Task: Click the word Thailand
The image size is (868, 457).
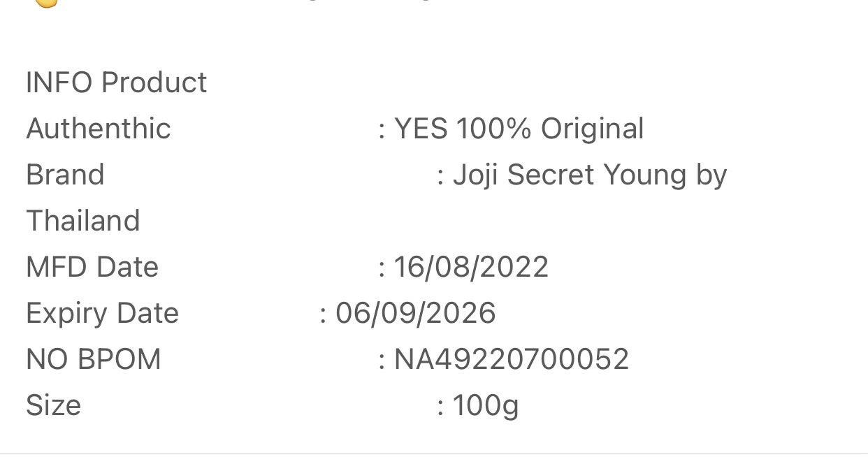Action: coord(83,221)
